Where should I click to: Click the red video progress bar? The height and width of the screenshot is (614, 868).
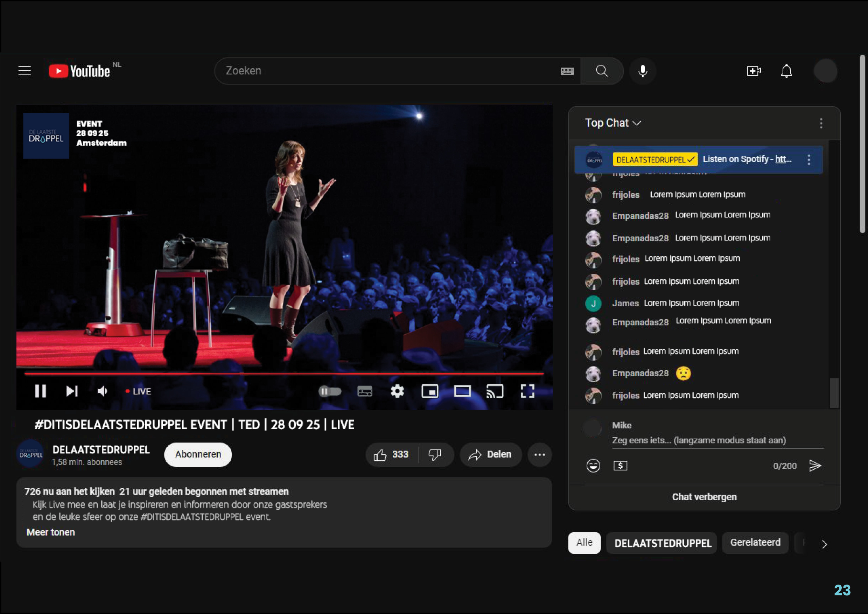(284, 373)
